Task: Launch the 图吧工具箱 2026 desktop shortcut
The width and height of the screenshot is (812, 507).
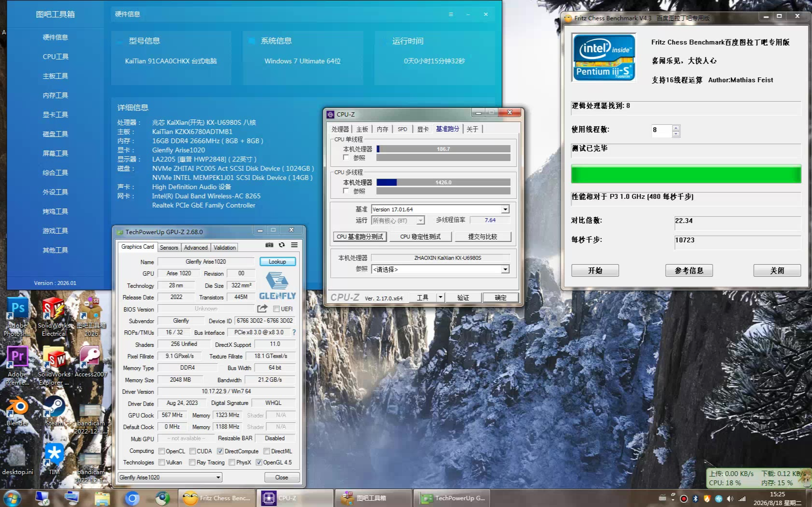Action: pos(91,317)
